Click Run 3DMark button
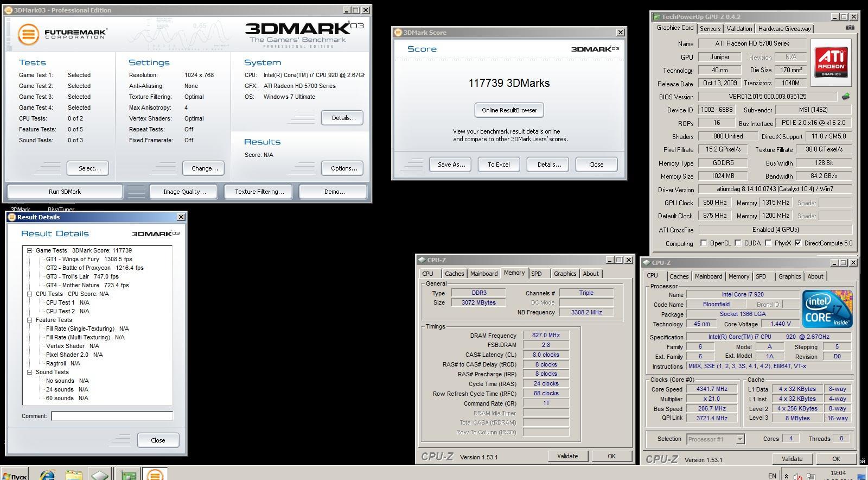Image resolution: width=868 pixels, height=480 pixels. tap(65, 192)
